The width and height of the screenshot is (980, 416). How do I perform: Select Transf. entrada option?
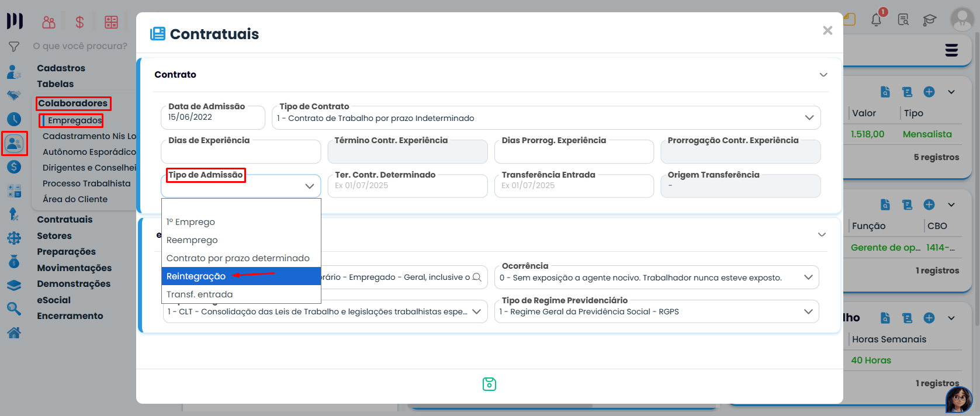pyautogui.click(x=200, y=294)
